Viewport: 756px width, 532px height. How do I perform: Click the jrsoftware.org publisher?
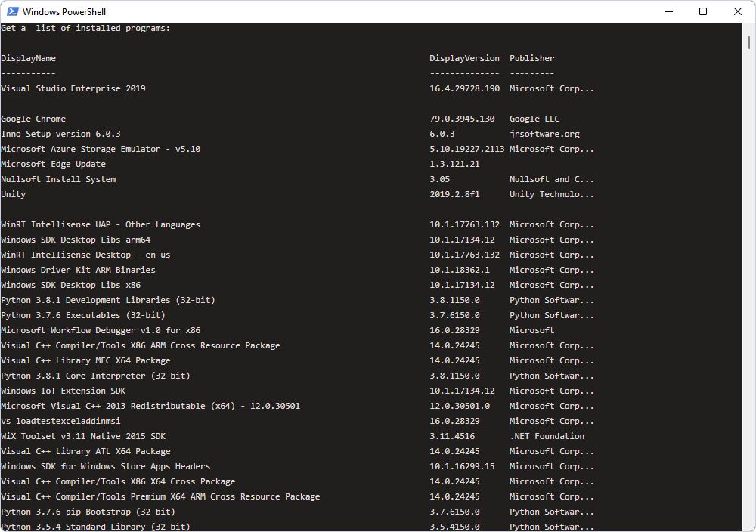(x=544, y=134)
